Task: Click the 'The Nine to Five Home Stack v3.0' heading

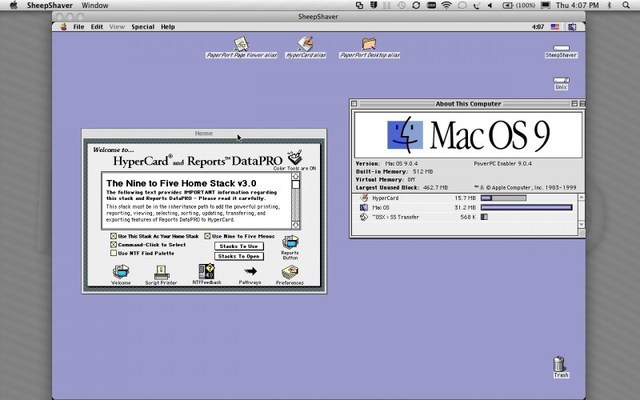Action: (181, 183)
